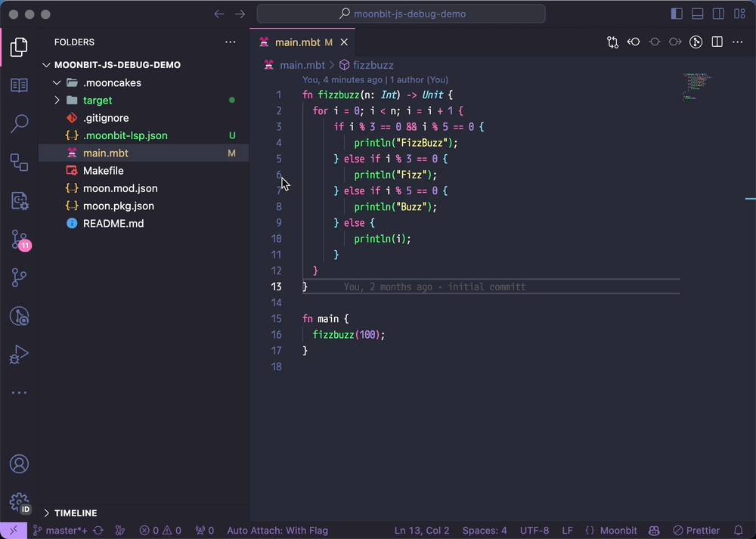The height and width of the screenshot is (539, 756).
Task: Navigate forward with the right arrow
Action: click(x=240, y=14)
